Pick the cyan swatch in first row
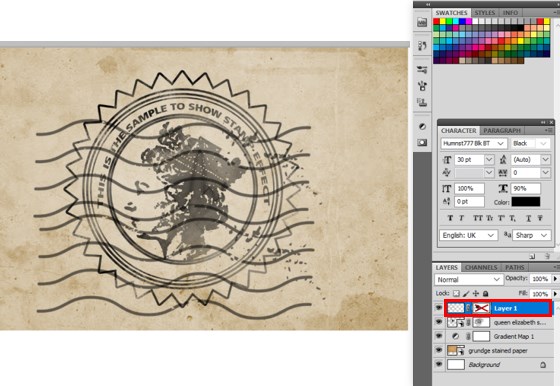This screenshot has width=560, height=386. [x=456, y=21]
